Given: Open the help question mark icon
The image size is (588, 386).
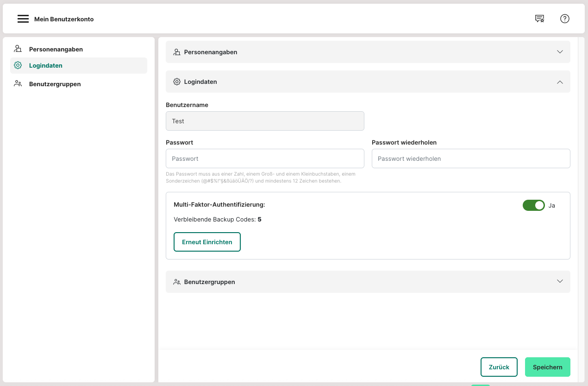Looking at the screenshot, I should pos(564,19).
